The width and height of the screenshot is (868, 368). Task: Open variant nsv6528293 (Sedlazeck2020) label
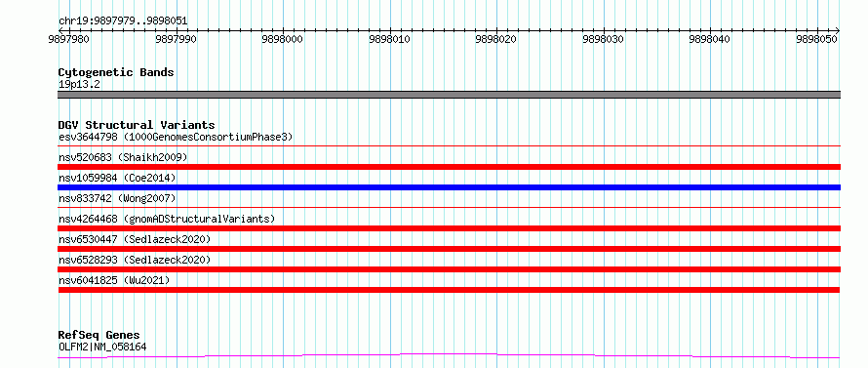(x=135, y=260)
